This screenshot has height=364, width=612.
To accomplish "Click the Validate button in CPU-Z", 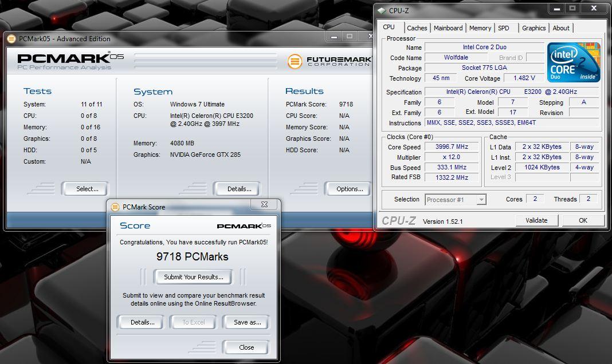I will (x=536, y=220).
